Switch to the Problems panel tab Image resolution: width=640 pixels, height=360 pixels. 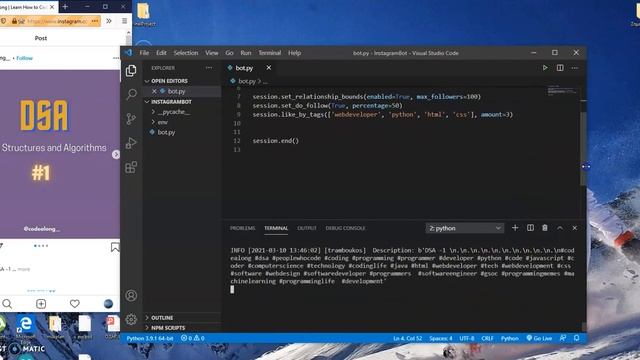pyautogui.click(x=242, y=228)
